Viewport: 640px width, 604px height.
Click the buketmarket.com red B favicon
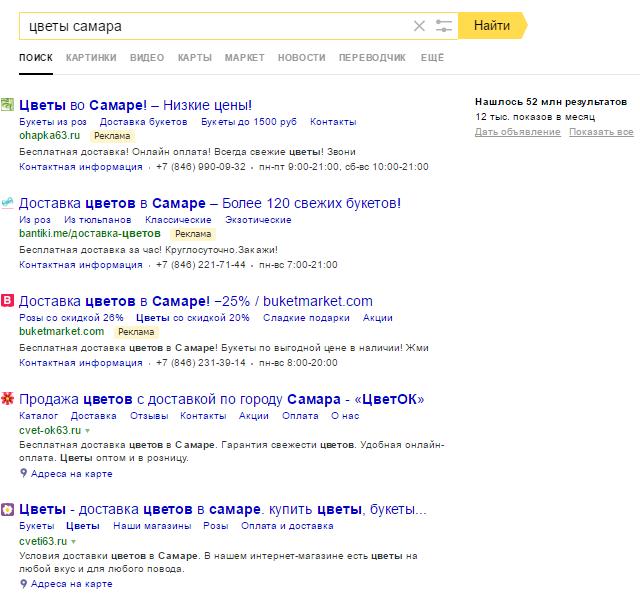tap(7, 300)
